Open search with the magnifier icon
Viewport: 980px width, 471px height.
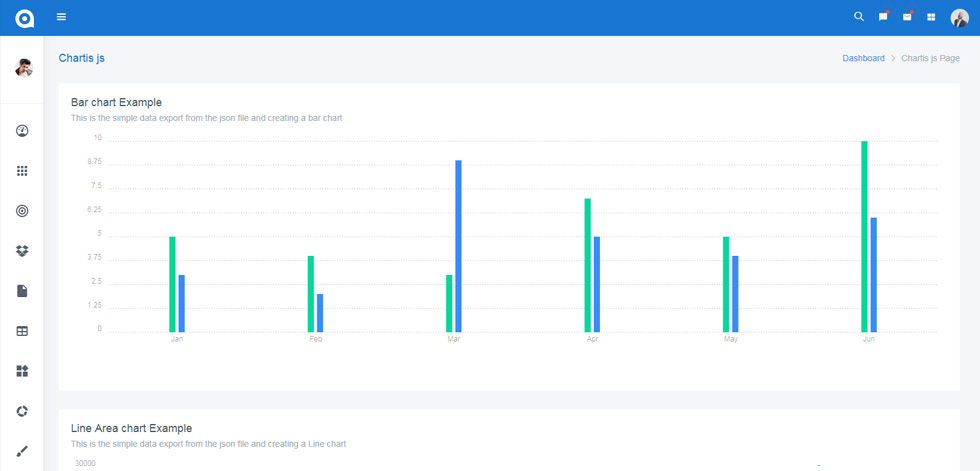pyautogui.click(x=859, y=17)
